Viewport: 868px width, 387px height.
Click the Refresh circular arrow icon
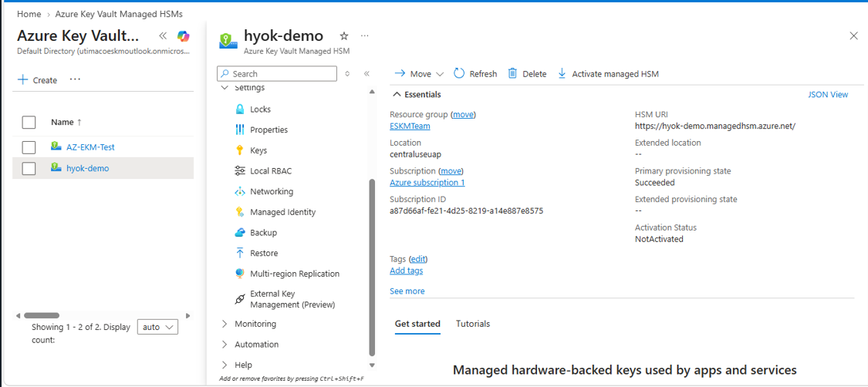[459, 73]
